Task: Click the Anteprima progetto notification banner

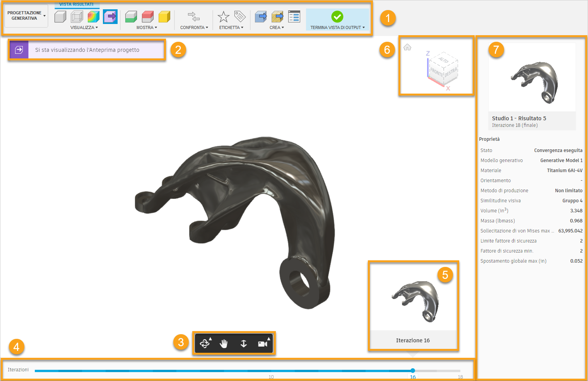Action: click(x=87, y=50)
